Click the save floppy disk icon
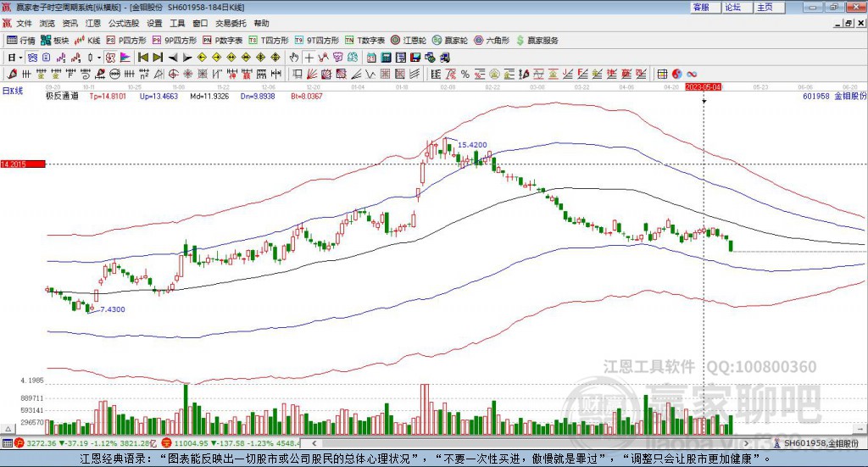Viewport: 868px width, 467px height. (415, 58)
